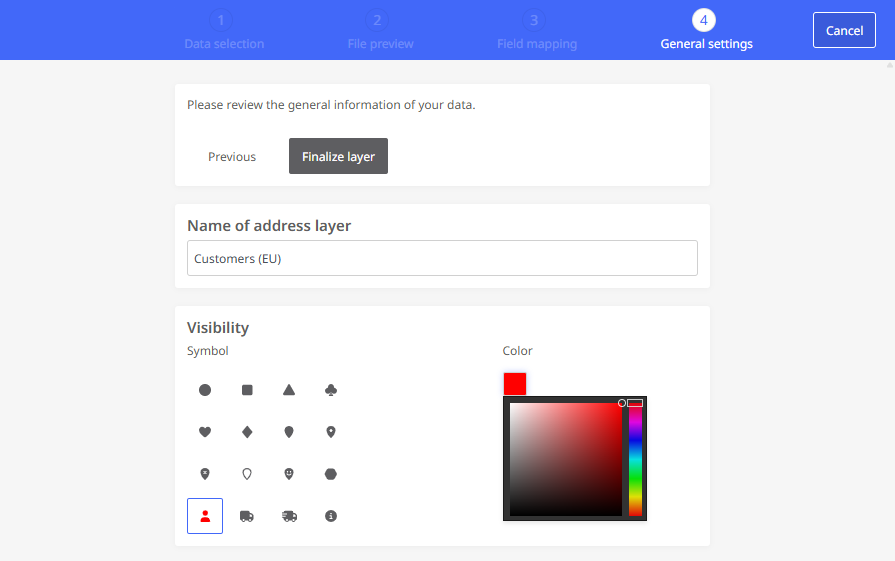This screenshot has height=561, width=895.
Task: Select the red person symbol
Action: [205, 516]
